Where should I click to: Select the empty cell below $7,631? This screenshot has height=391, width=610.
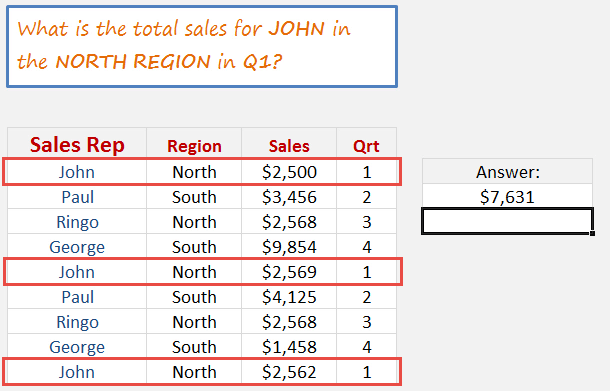[x=507, y=221]
